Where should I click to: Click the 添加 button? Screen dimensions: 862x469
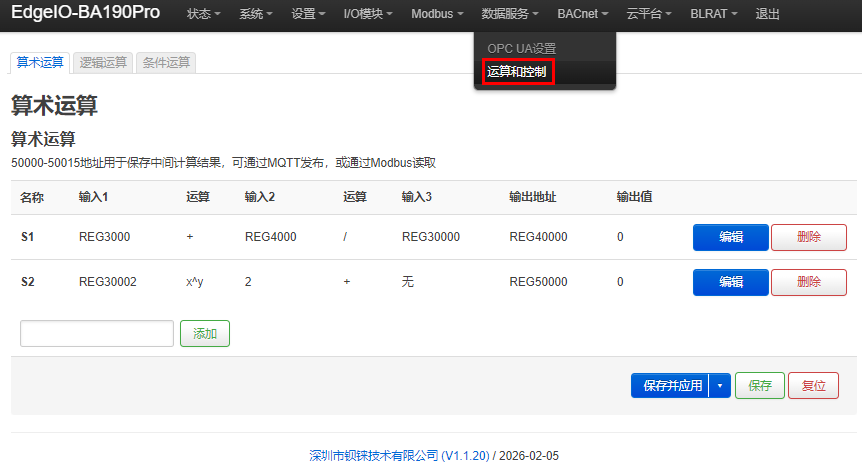point(205,334)
